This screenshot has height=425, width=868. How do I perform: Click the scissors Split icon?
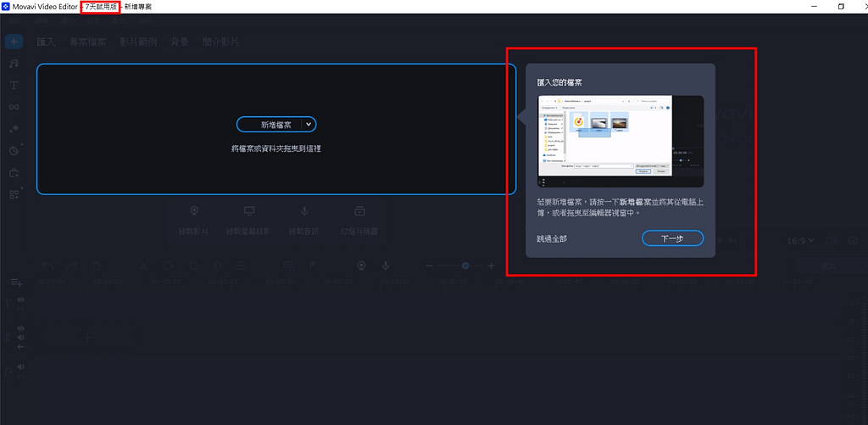(144, 266)
